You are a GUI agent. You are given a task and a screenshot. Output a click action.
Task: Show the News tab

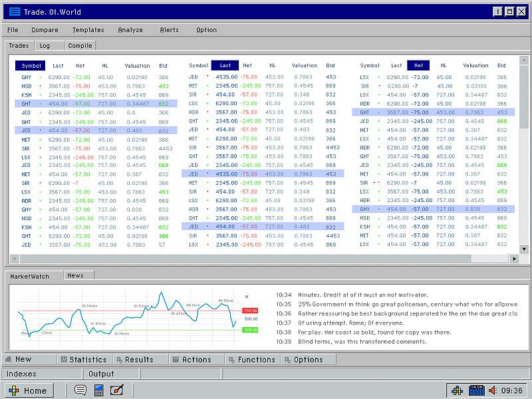pos(78,275)
